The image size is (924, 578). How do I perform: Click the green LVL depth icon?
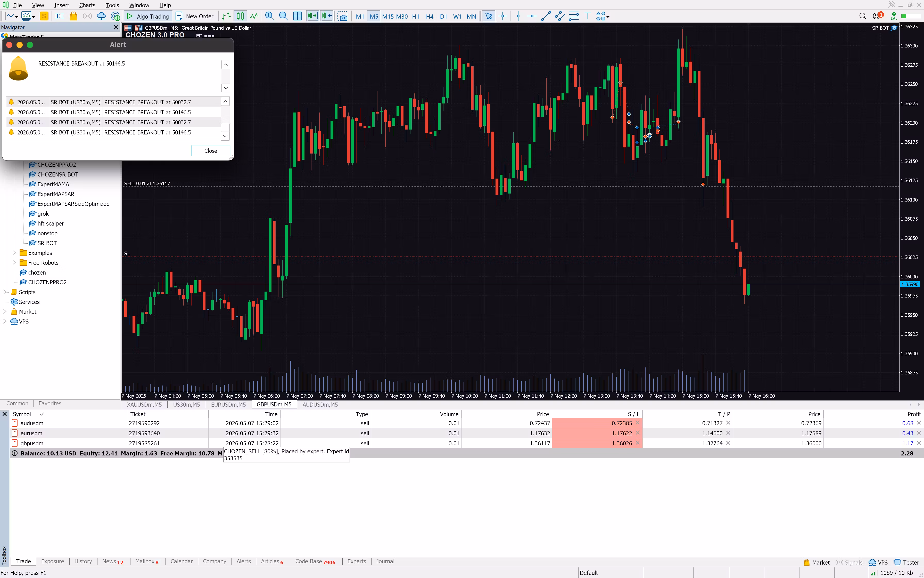894,16
